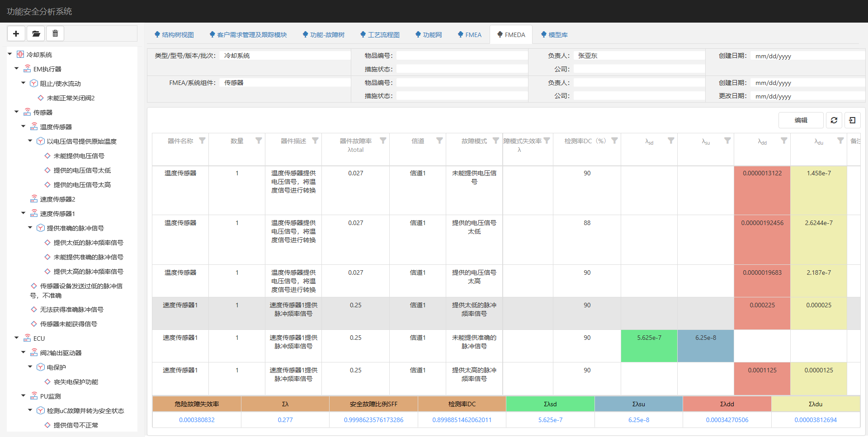Open the filter for 检测率DC column

(614, 141)
